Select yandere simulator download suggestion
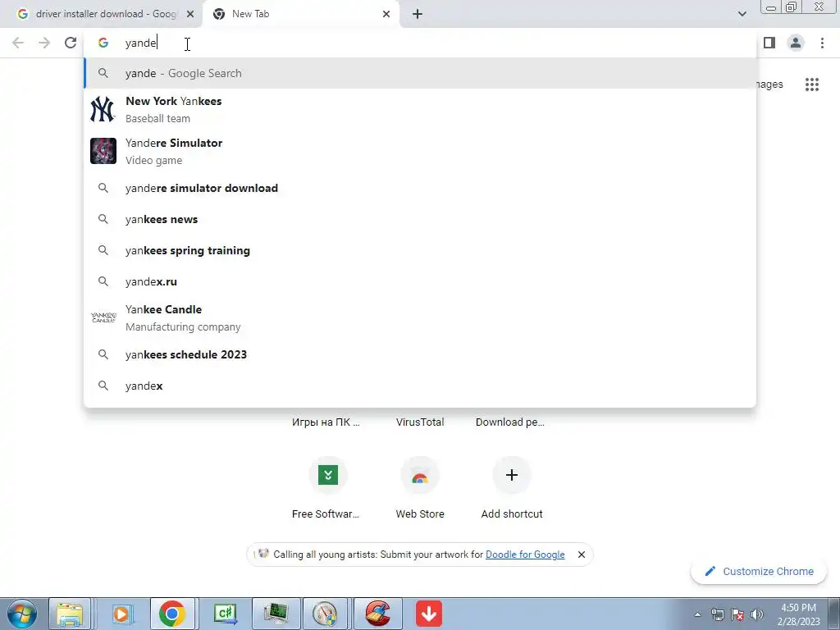840x630 pixels. (420, 188)
